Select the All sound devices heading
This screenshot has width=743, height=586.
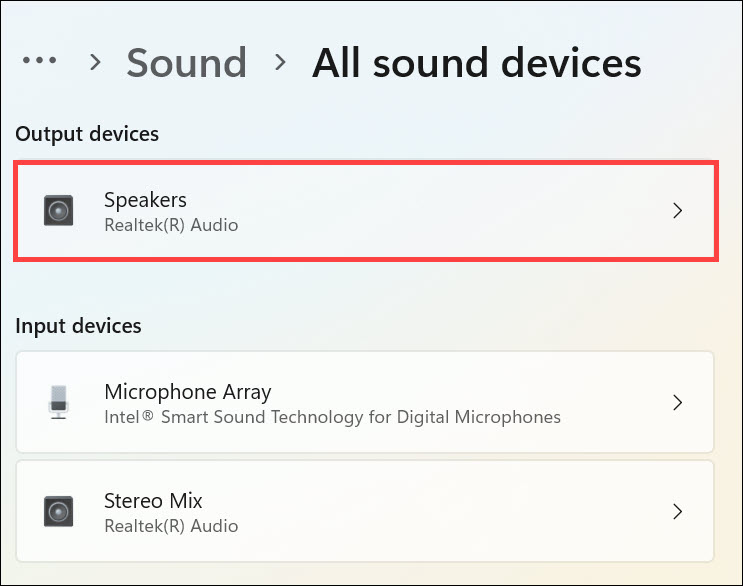476,63
